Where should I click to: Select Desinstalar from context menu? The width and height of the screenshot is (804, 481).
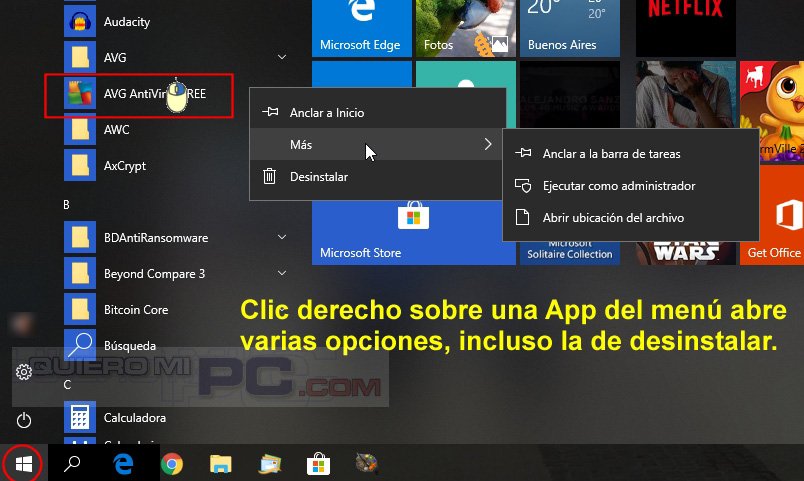coord(377,177)
